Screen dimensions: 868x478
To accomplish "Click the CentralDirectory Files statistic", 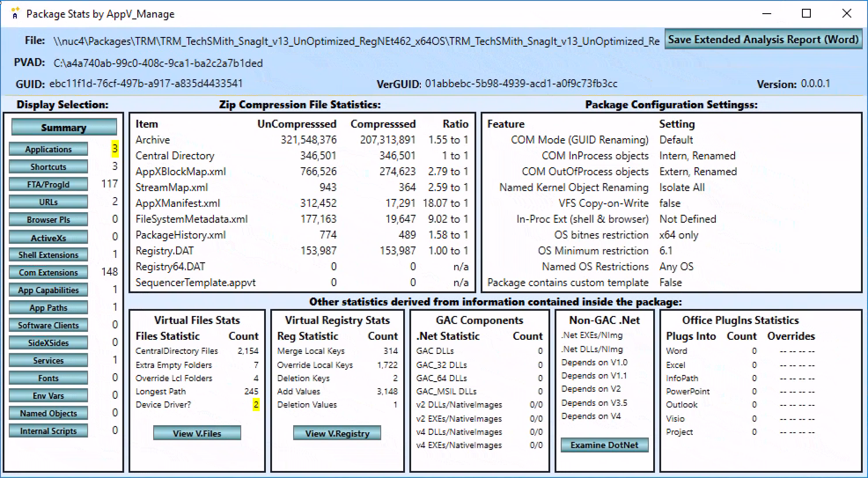I will (x=197, y=351).
